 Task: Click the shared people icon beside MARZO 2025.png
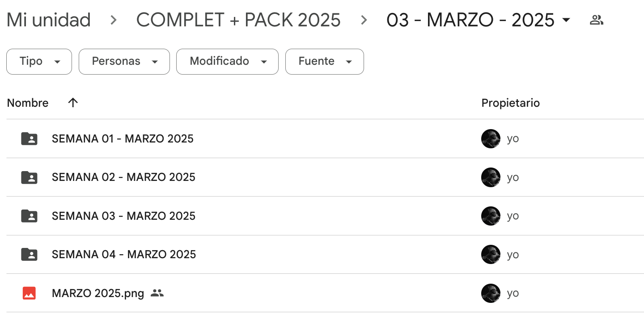click(x=157, y=293)
